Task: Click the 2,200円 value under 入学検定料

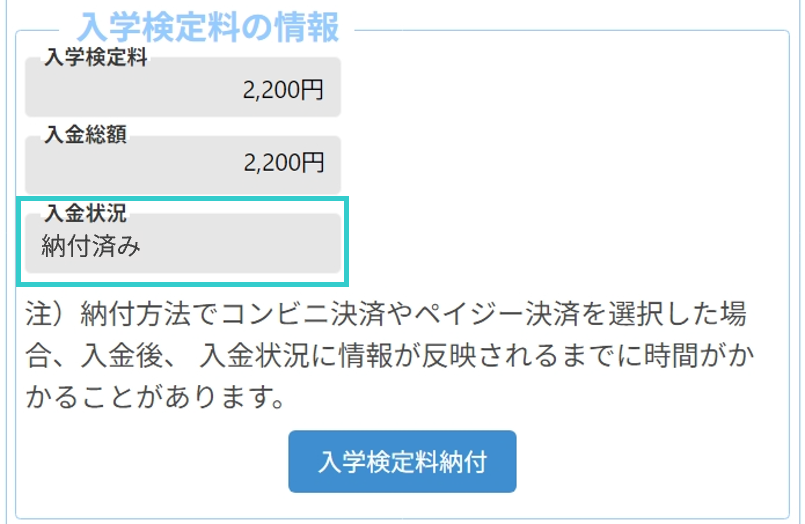Action: (x=283, y=91)
